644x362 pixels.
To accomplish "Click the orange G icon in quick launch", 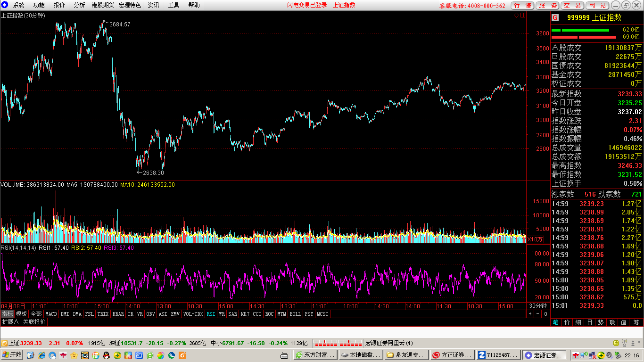I will point(182,355).
